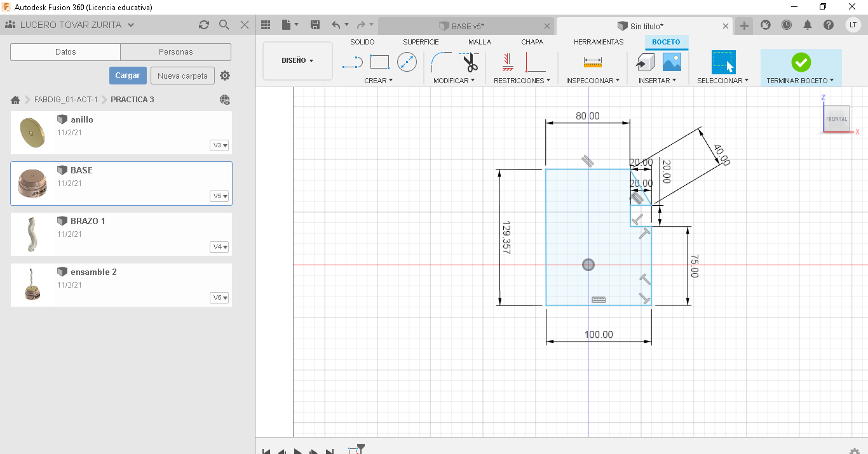Play the timeline
The height and width of the screenshot is (454, 868).
298,451
